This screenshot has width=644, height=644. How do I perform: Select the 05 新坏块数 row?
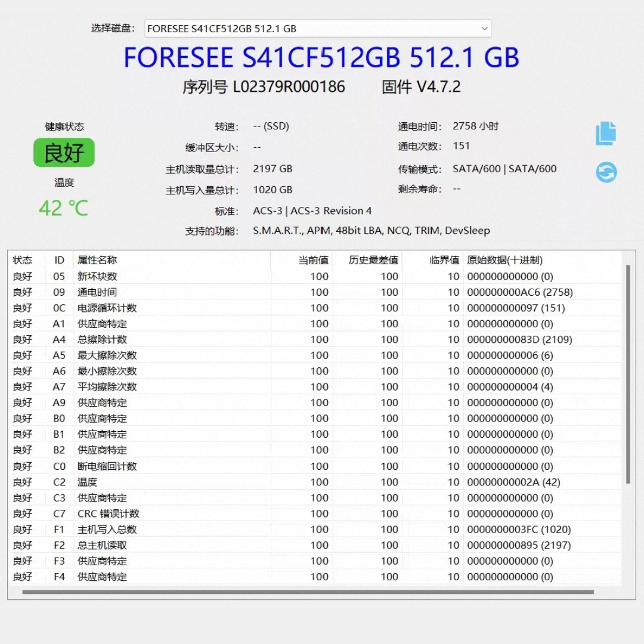[315, 277]
